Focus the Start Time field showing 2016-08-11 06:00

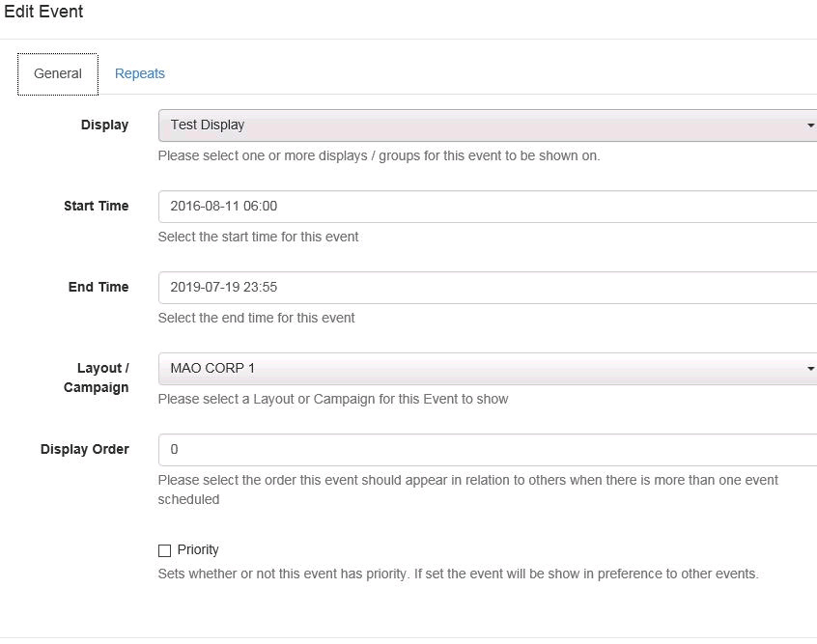[487, 207]
